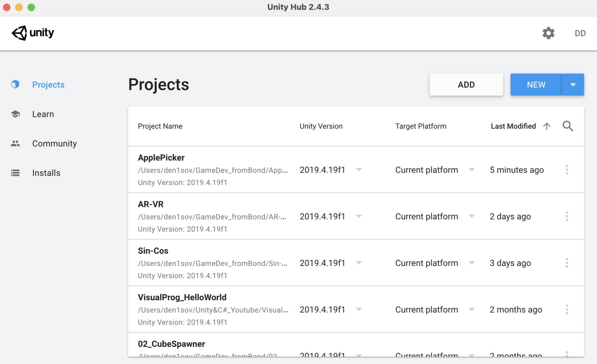Open the ApplePicker project

[x=161, y=158]
